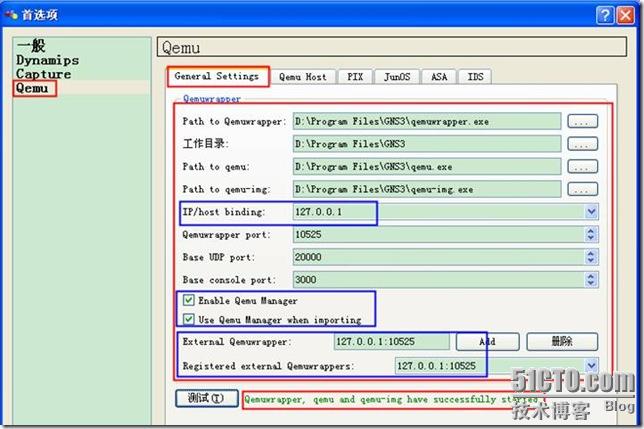The height and width of the screenshot is (429, 644).
Task: Open the JunOS tab
Action: [x=397, y=77]
